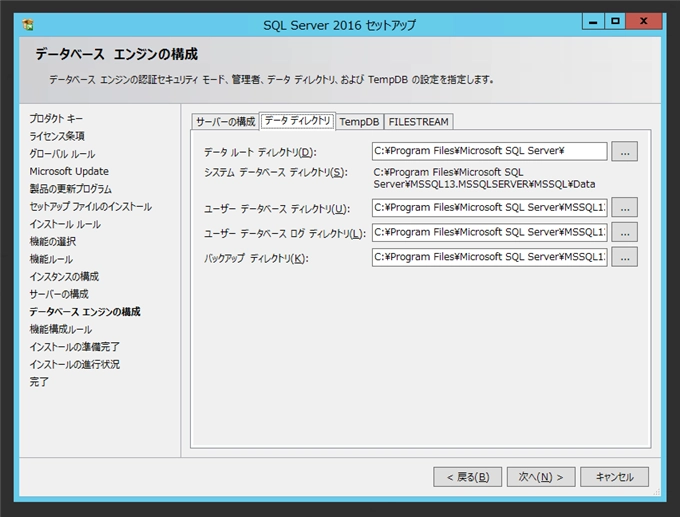Select the セットアップ ファイルのインストール step
This screenshot has width=680, height=517.
[x=90, y=206]
